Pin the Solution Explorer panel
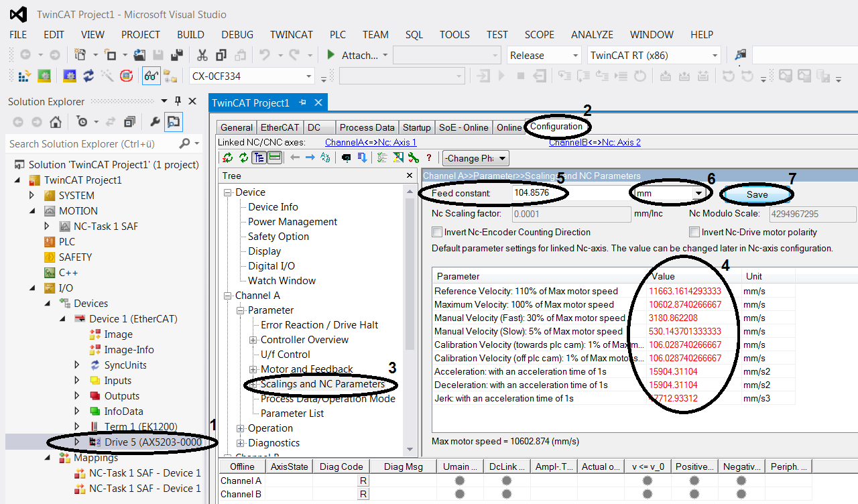Image resolution: width=858 pixels, height=504 pixels. coord(178,101)
